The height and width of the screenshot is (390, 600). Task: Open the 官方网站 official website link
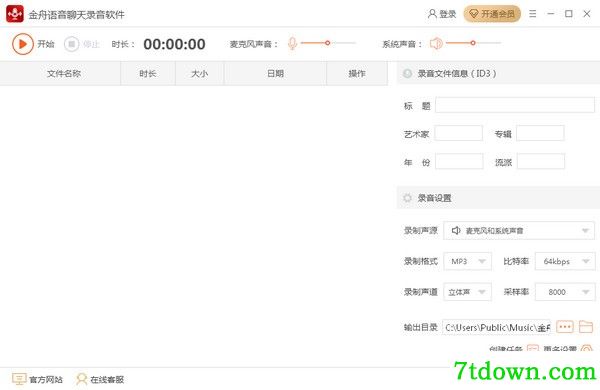tap(38, 379)
